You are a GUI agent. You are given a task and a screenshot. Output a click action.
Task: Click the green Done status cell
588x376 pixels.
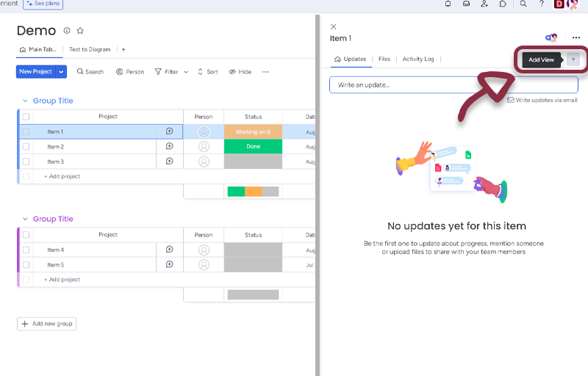click(253, 147)
